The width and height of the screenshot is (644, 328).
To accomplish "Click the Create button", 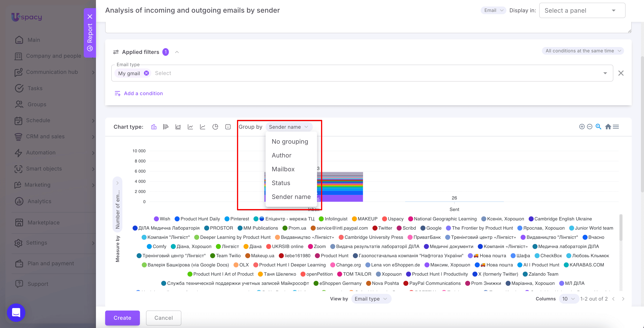I will click(x=122, y=318).
